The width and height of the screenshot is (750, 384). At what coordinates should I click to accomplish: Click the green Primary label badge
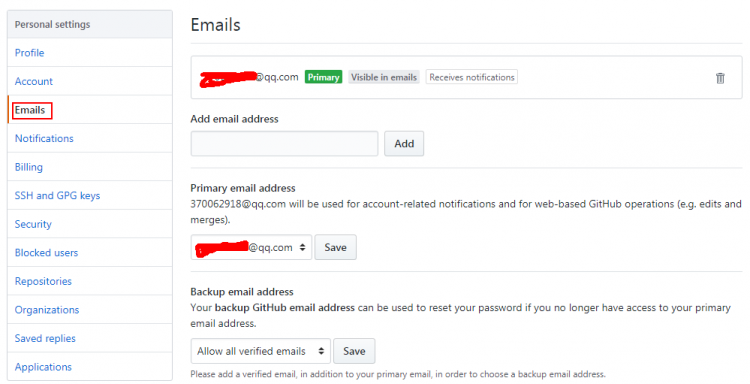pos(323,77)
